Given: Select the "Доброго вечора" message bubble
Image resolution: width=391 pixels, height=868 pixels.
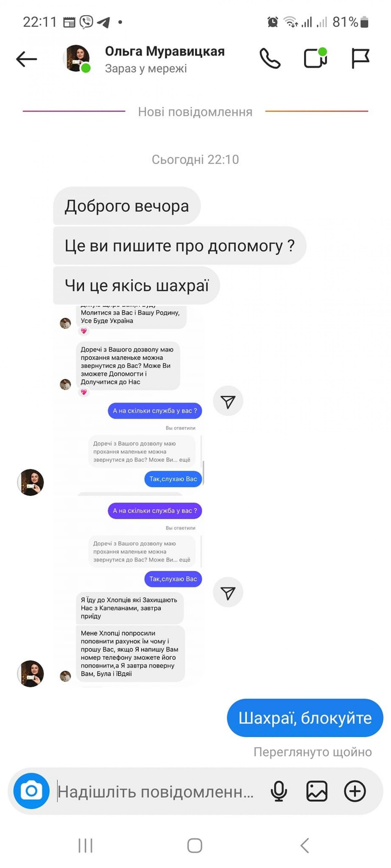Looking at the screenshot, I should [127, 206].
